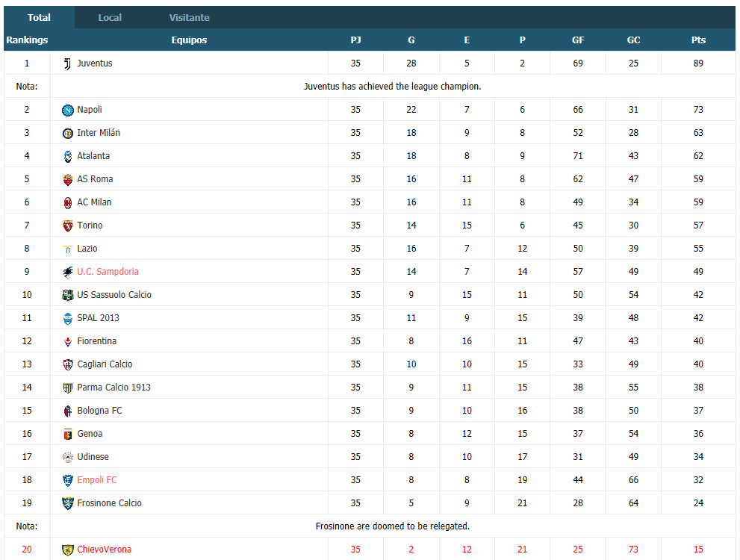
Task: Click the Juventus club crest icon
Action: pyautogui.click(x=68, y=63)
